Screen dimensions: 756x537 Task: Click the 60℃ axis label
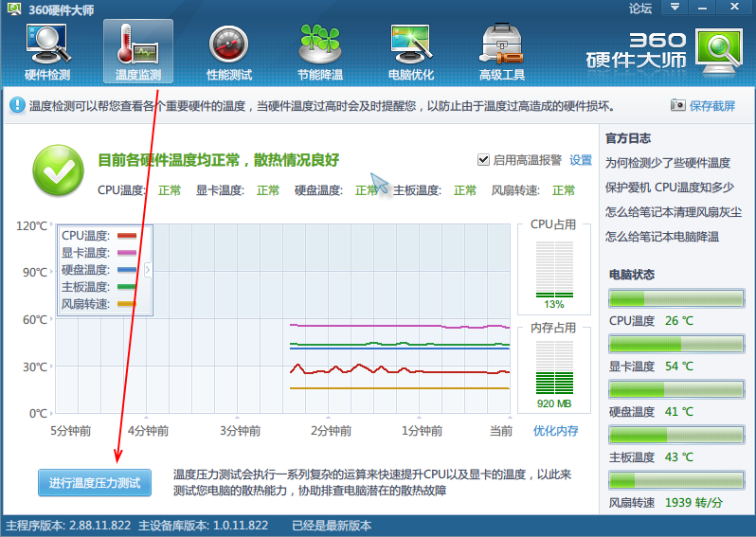35,319
